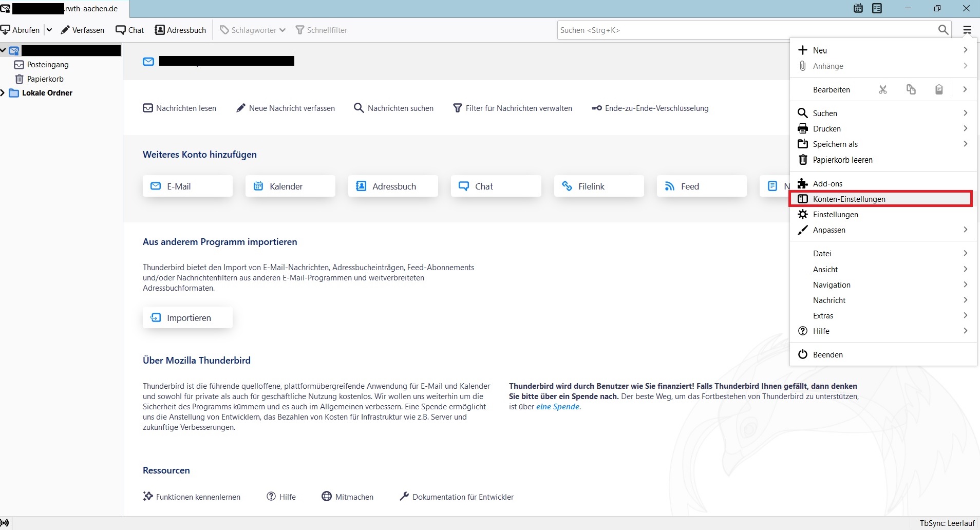Expand the Neu submenu

pos(882,50)
